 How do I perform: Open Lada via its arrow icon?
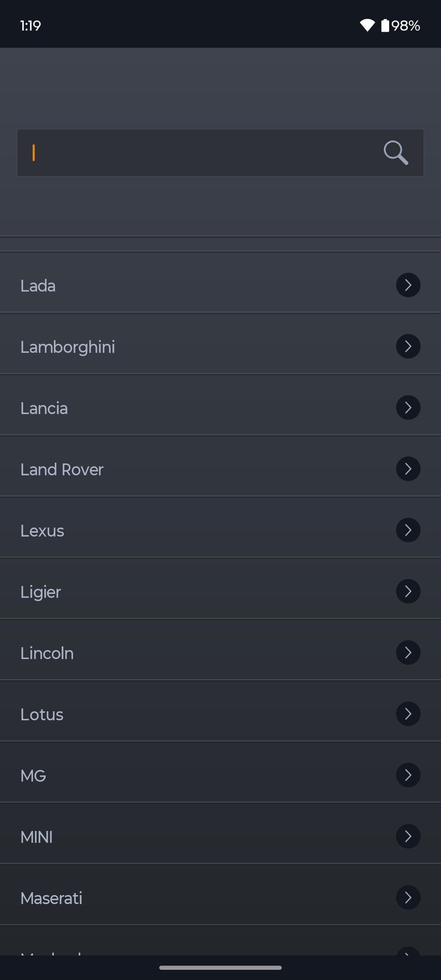click(x=408, y=285)
